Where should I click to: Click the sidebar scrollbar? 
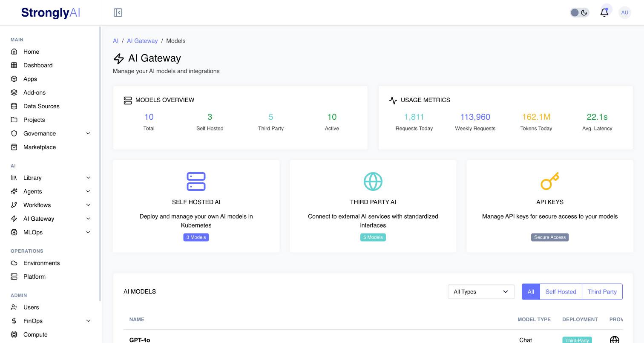pos(100,164)
